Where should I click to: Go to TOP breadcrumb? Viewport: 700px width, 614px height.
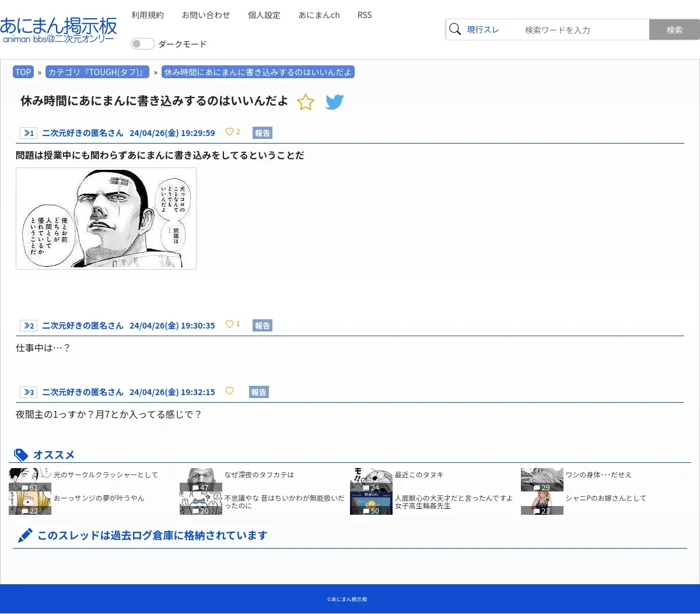point(23,72)
